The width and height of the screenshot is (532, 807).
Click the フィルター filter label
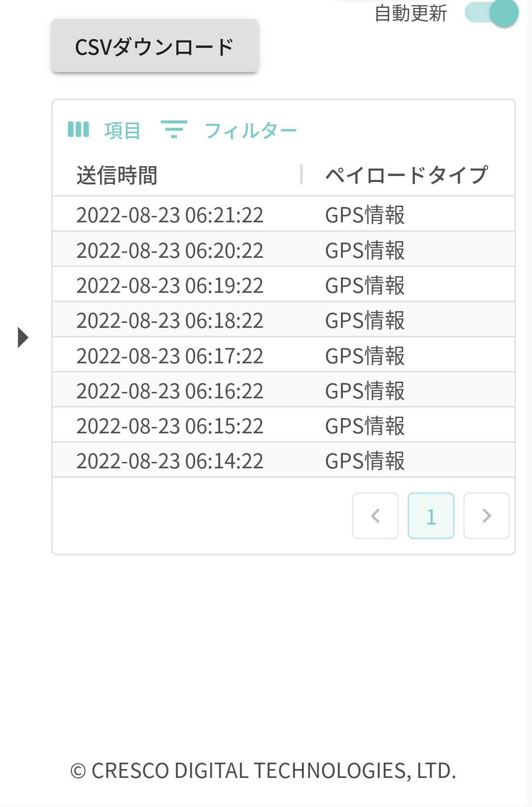pyautogui.click(x=250, y=131)
